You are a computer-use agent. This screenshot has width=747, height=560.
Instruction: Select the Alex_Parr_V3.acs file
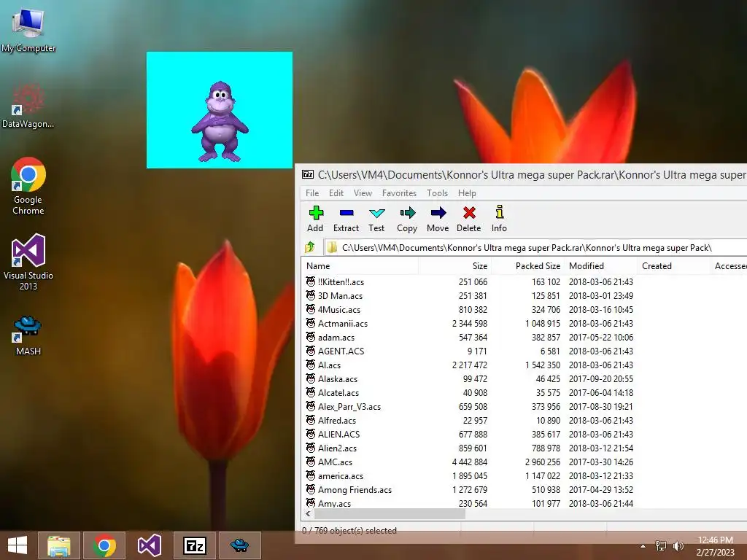click(349, 407)
